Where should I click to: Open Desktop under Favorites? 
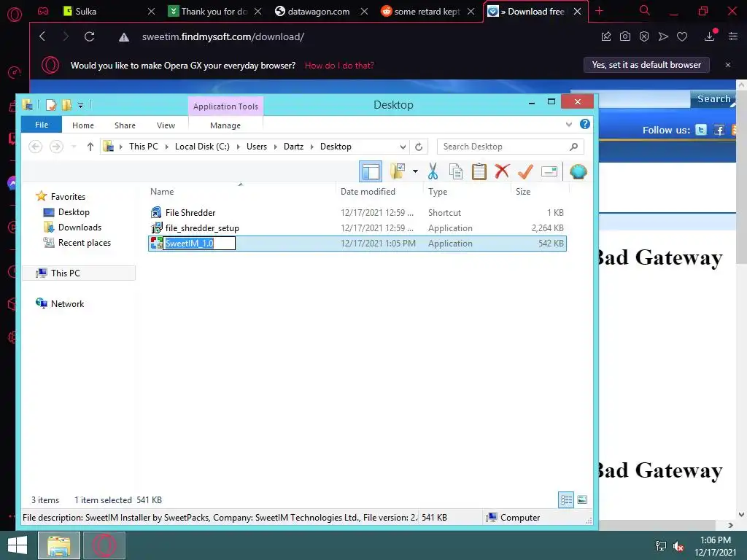pyautogui.click(x=74, y=212)
